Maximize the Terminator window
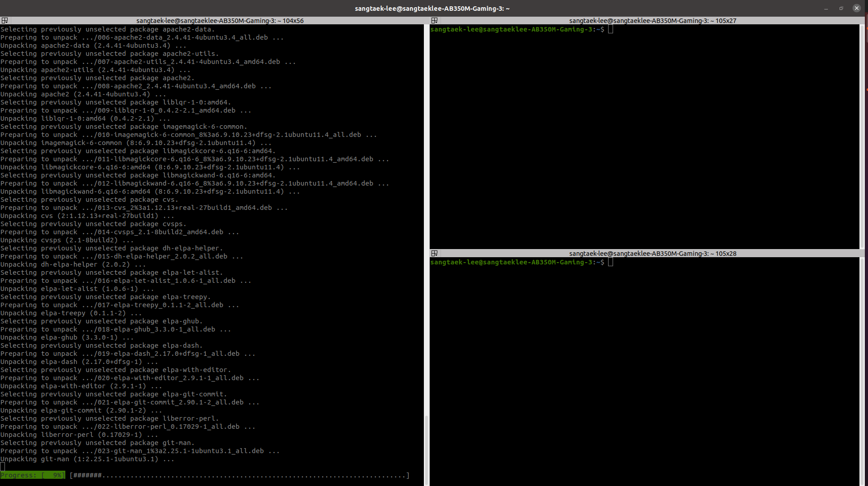 pyautogui.click(x=841, y=9)
